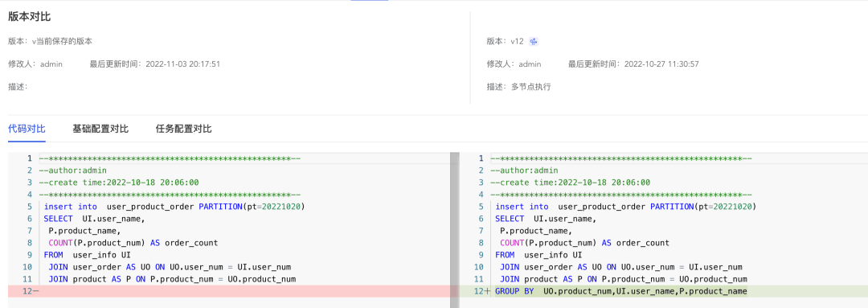Viewport: 868px width, 308px height.
Task: Click line number 5 in the left editor
Action: point(30,207)
